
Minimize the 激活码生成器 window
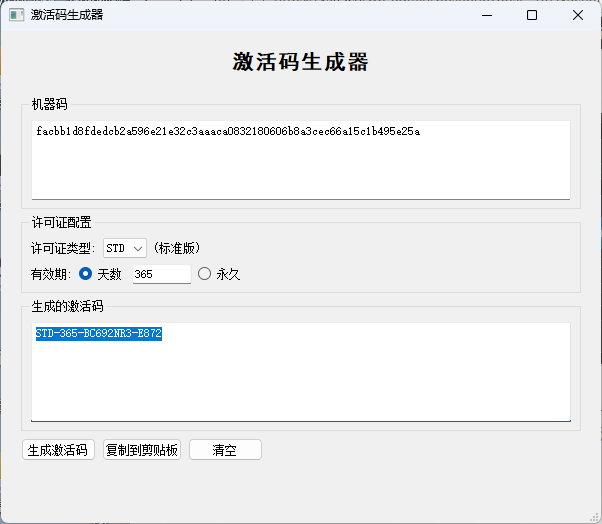(487, 15)
